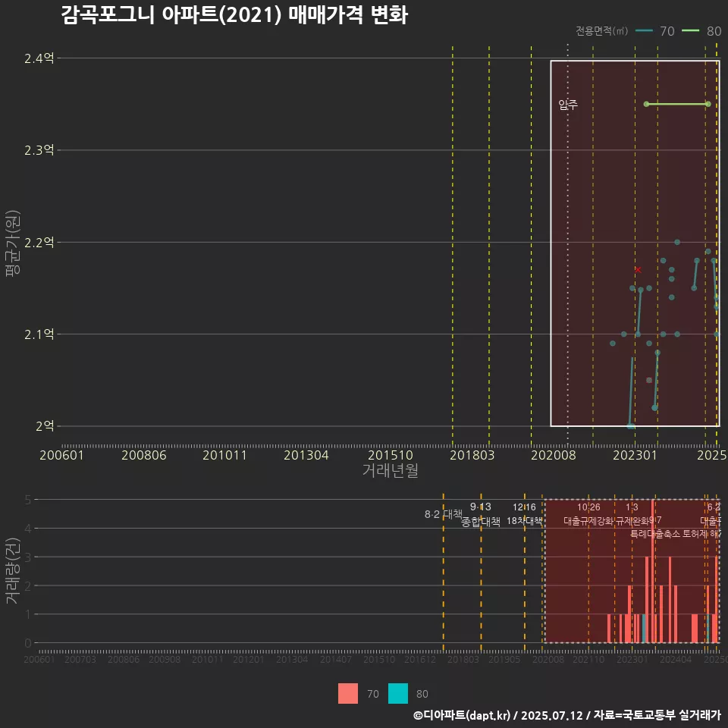This screenshot has height=728, width=728.
Task: Click the 70 line swatch in the top legend
Action: click(644, 31)
